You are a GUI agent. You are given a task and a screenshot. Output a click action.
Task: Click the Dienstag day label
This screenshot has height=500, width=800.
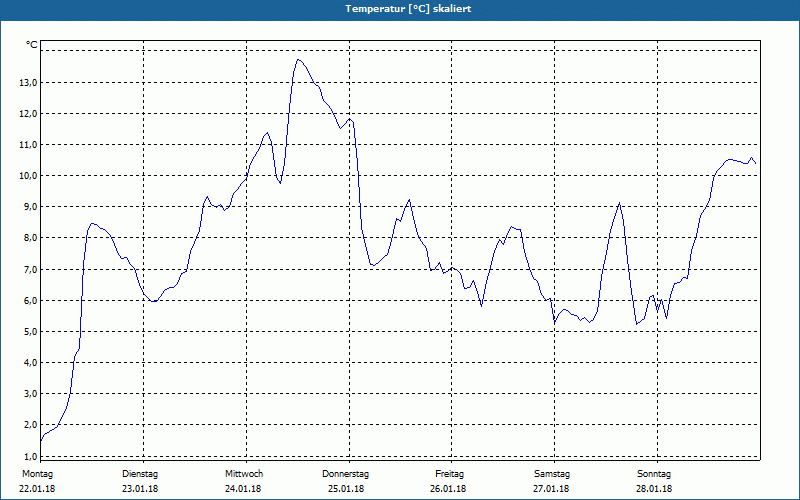click(140, 474)
